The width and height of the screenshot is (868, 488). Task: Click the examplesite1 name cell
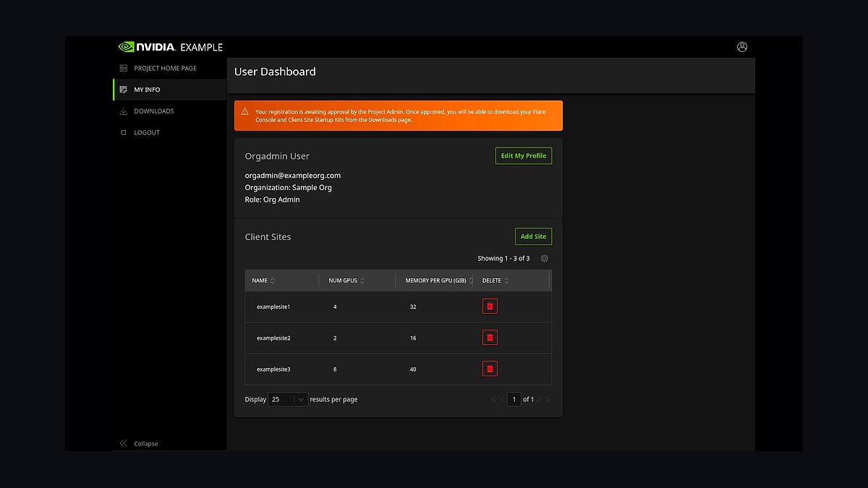coord(273,307)
